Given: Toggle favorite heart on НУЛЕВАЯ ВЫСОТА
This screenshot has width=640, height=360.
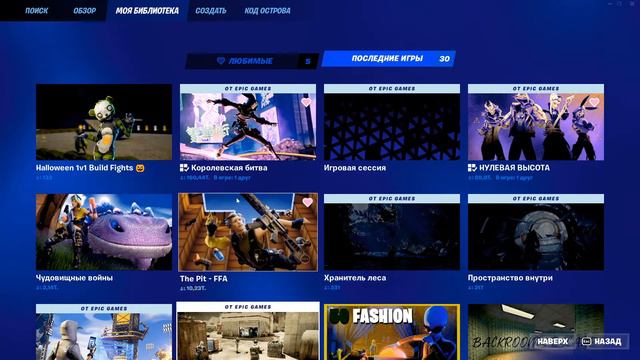Looking at the screenshot, I should (x=594, y=102).
